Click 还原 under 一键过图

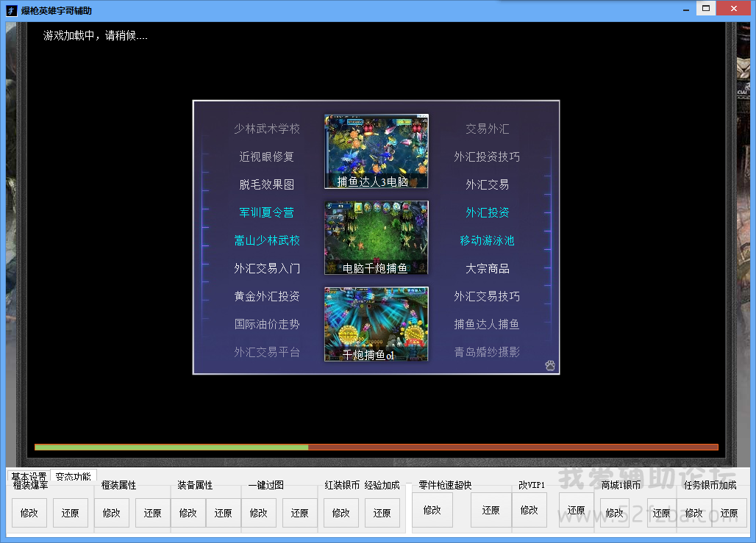click(x=299, y=513)
